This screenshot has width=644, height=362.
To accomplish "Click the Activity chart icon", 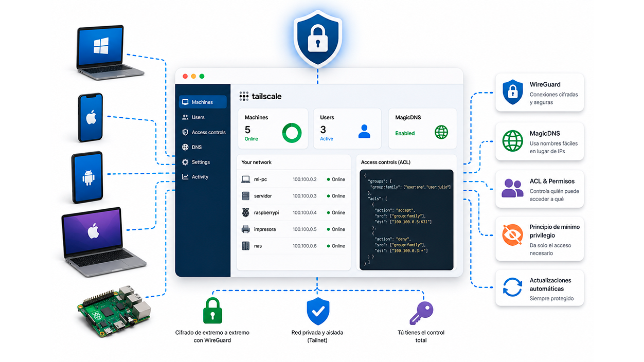I will click(x=185, y=177).
